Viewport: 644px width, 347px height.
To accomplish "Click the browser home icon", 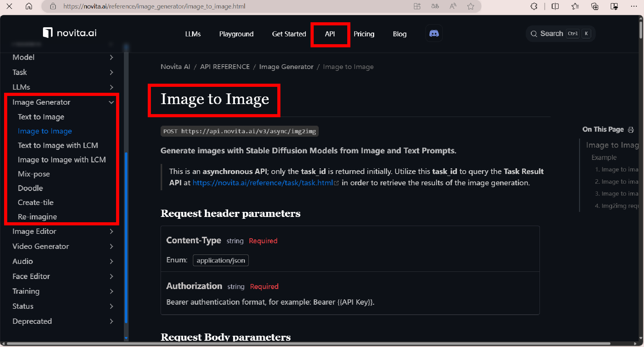I will 29,6.
